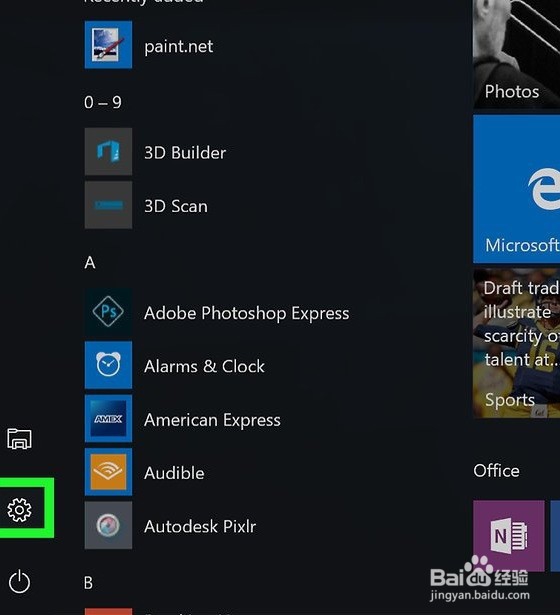Launch the 3D Builder icon
Screen dimensions: 560x615
tap(108, 151)
